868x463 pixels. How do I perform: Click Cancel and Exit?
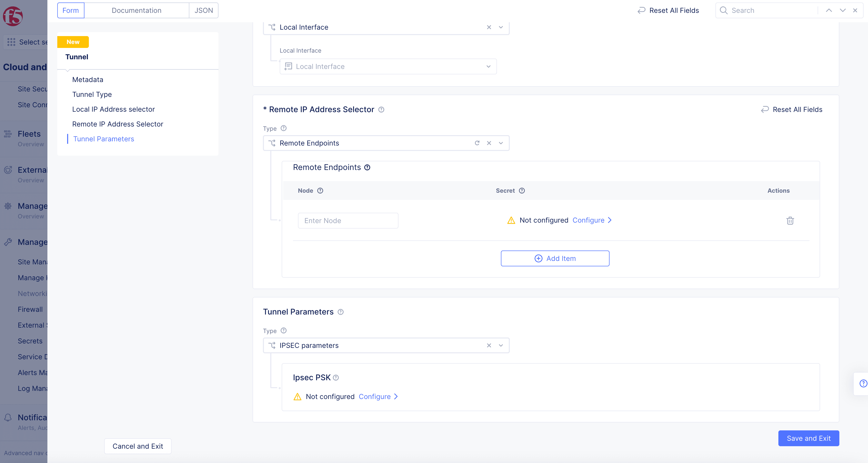[138, 446]
